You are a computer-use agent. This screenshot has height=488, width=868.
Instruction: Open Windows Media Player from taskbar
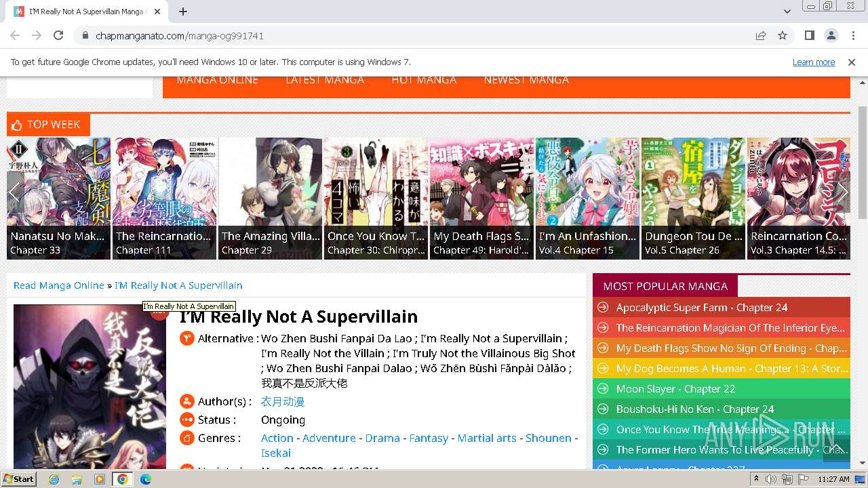pos(100,479)
